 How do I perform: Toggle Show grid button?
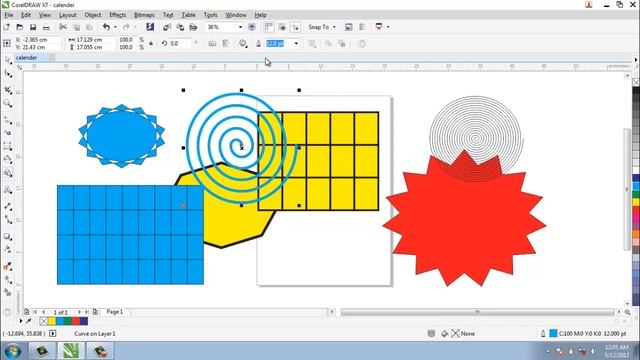tap(282, 27)
